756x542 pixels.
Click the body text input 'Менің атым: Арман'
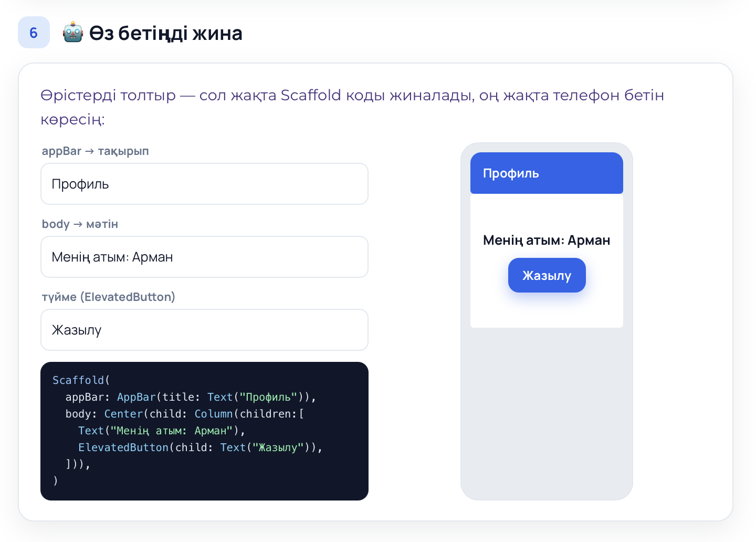point(204,257)
